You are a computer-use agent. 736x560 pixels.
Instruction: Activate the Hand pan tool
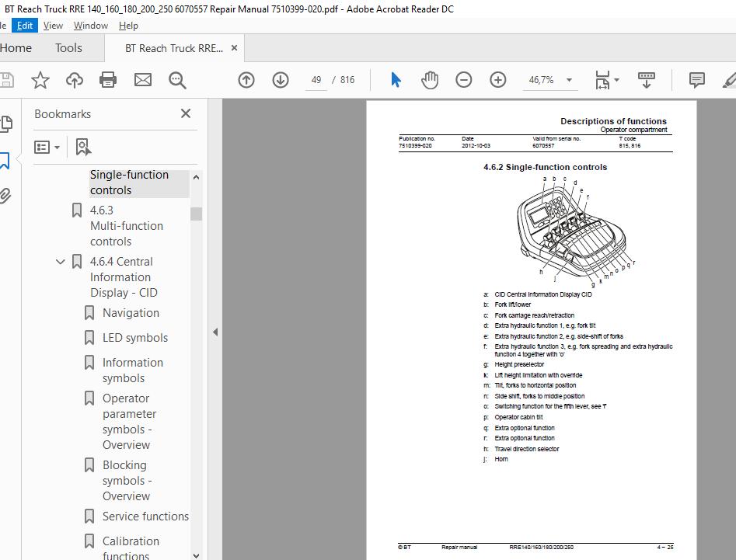[430, 80]
